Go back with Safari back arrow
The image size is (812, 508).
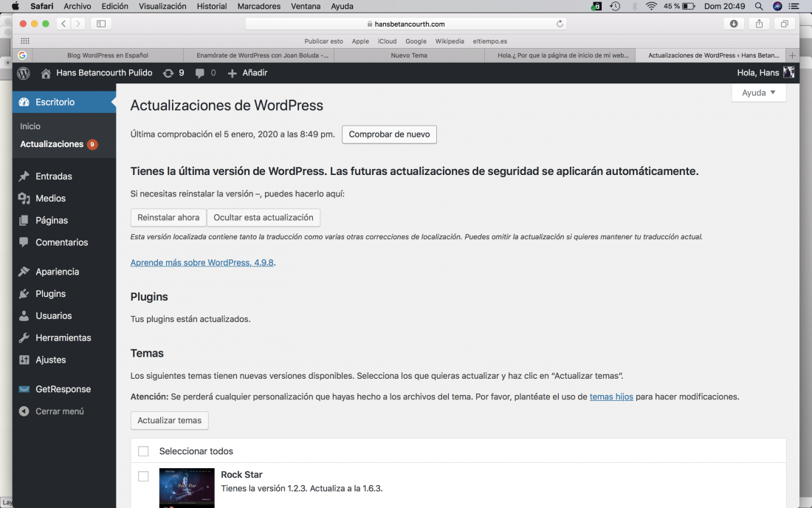(x=63, y=24)
